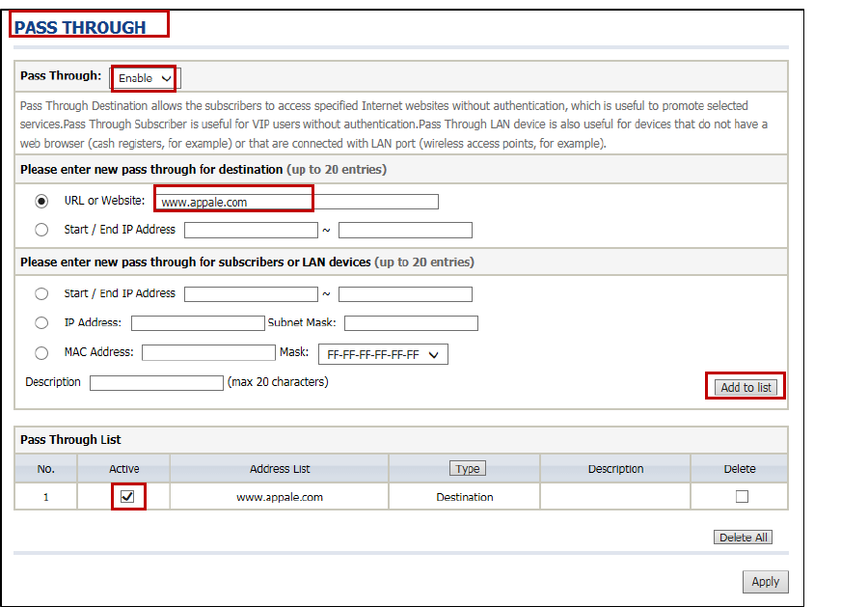Click the URL or Website input field
Screen dimensions: 868x607
[297, 202]
